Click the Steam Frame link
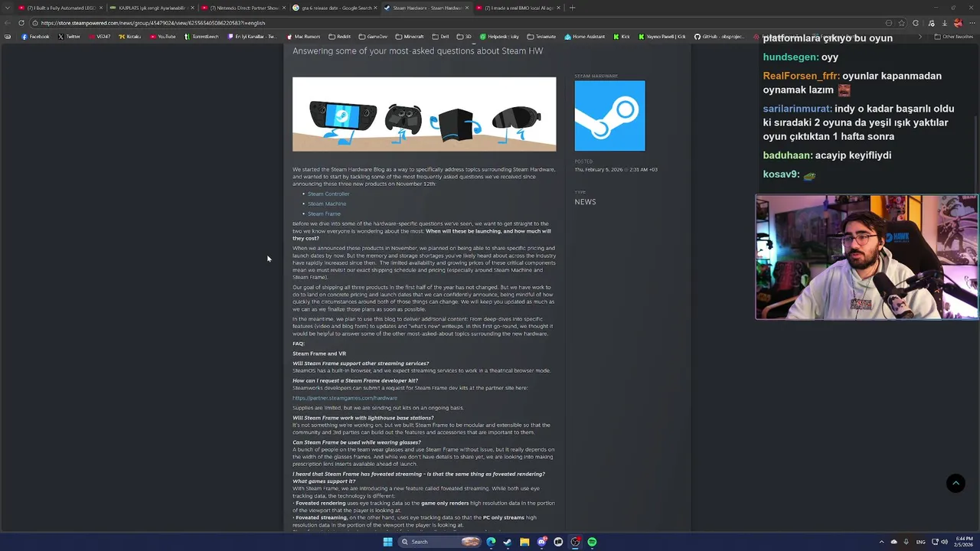The height and width of the screenshot is (551, 980). pyautogui.click(x=324, y=214)
